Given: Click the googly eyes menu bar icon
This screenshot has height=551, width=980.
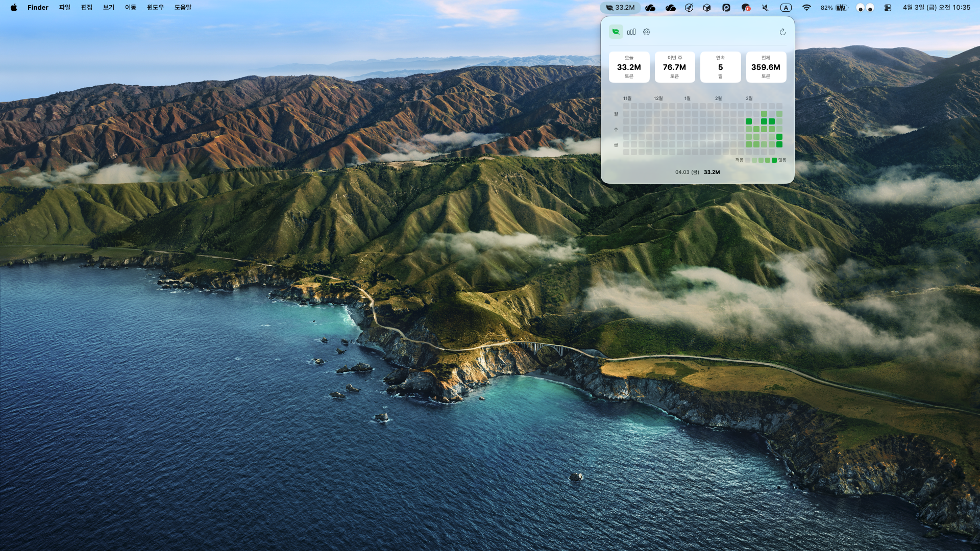Looking at the screenshot, I should coord(865,8).
